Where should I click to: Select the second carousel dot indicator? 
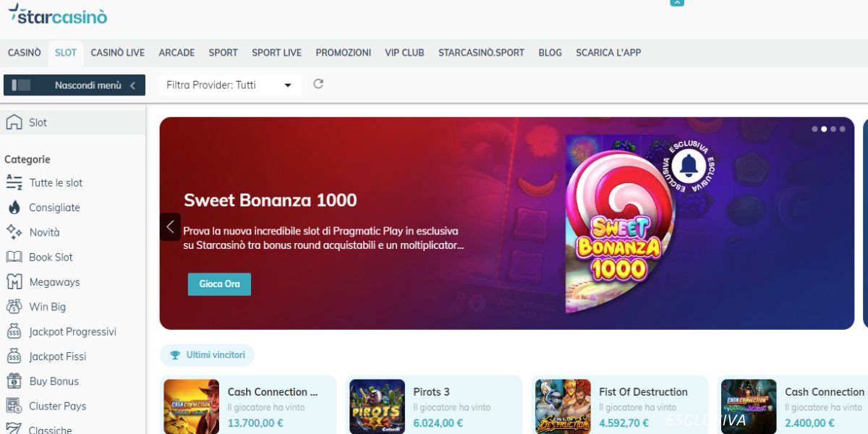click(824, 129)
